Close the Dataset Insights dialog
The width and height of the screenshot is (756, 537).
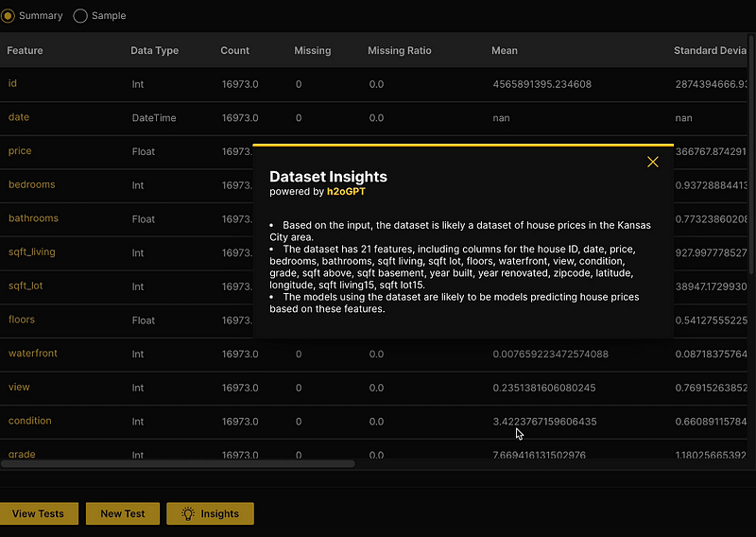tap(652, 163)
